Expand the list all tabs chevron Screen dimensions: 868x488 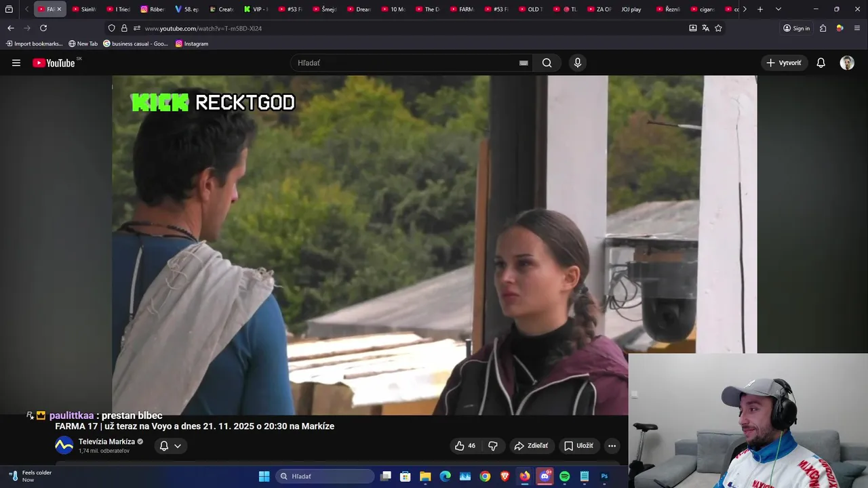[778, 9]
